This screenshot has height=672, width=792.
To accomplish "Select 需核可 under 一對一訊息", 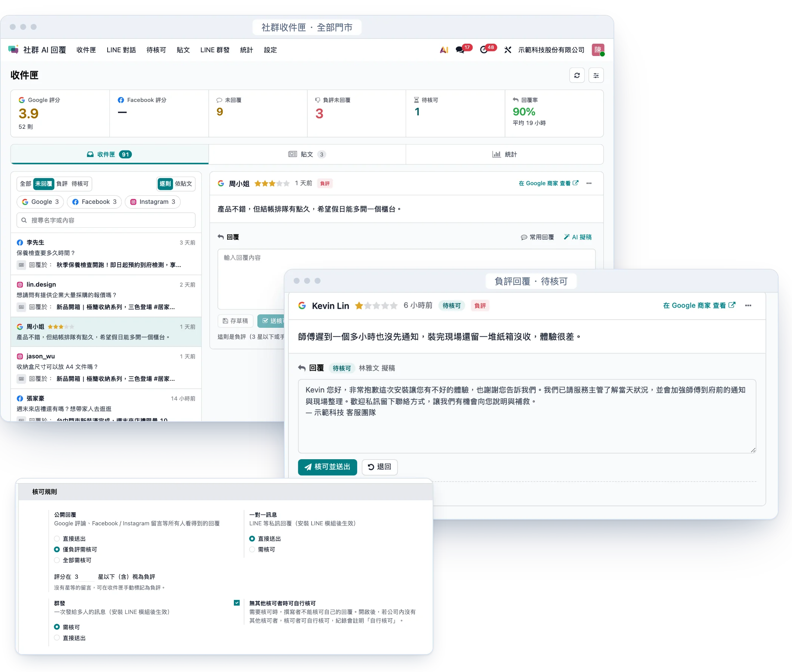I will 252,549.
